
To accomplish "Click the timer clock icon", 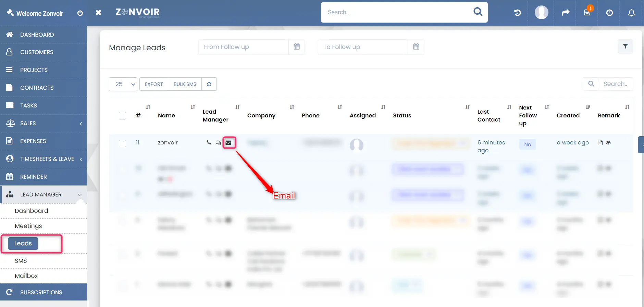I will [609, 13].
